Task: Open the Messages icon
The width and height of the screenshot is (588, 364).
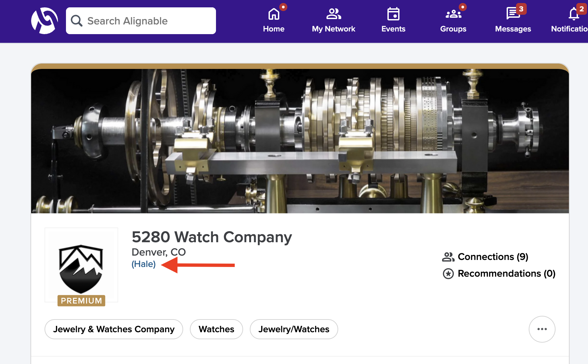Action: 512,14
